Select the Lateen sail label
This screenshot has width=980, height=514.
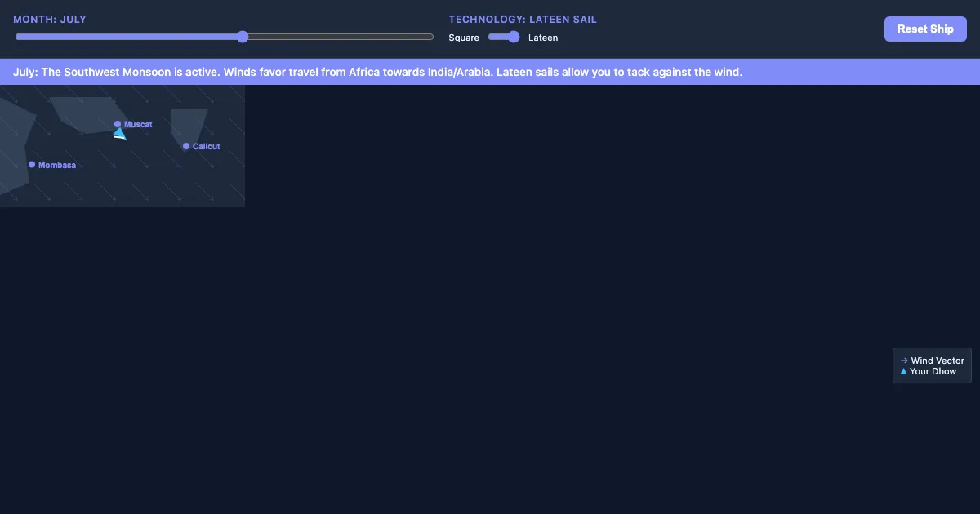543,38
